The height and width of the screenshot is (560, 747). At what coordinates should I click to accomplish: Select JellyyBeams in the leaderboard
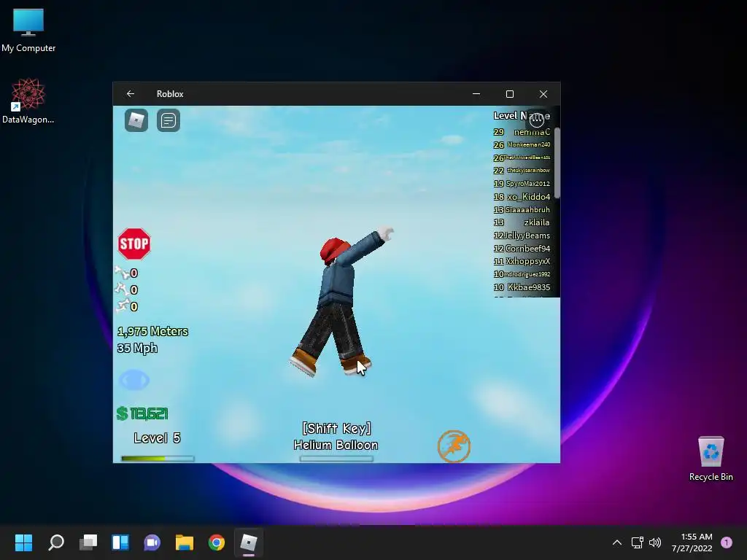pyautogui.click(x=527, y=236)
